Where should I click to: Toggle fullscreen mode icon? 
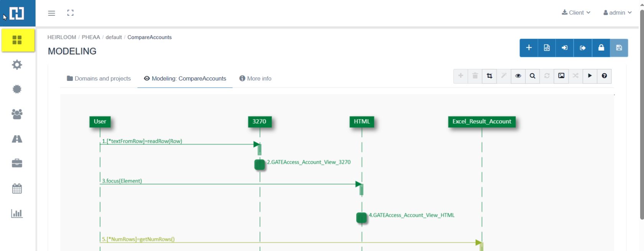[70, 13]
